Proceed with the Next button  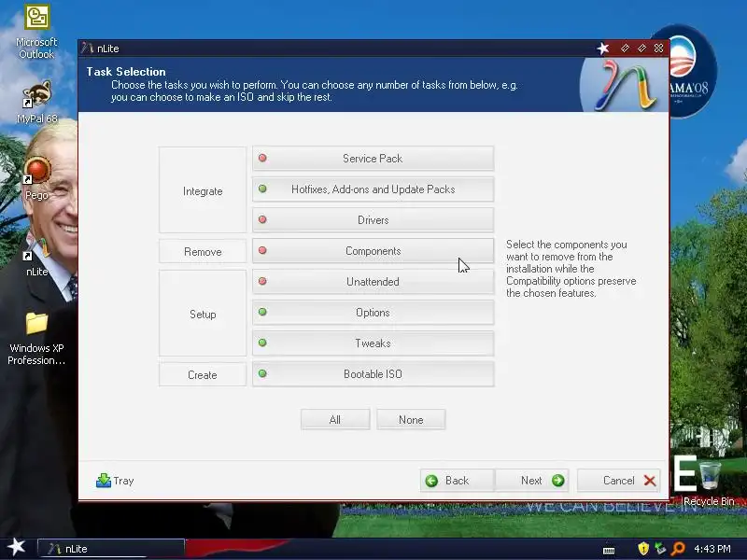pyautogui.click(x=532, y=481)
